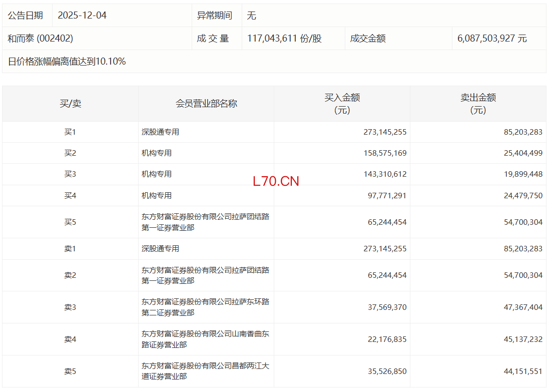This screenshot has height=392, width=552.
Task: Click the 卖出金额 (元) column header
Action: (x=478, y=104)
